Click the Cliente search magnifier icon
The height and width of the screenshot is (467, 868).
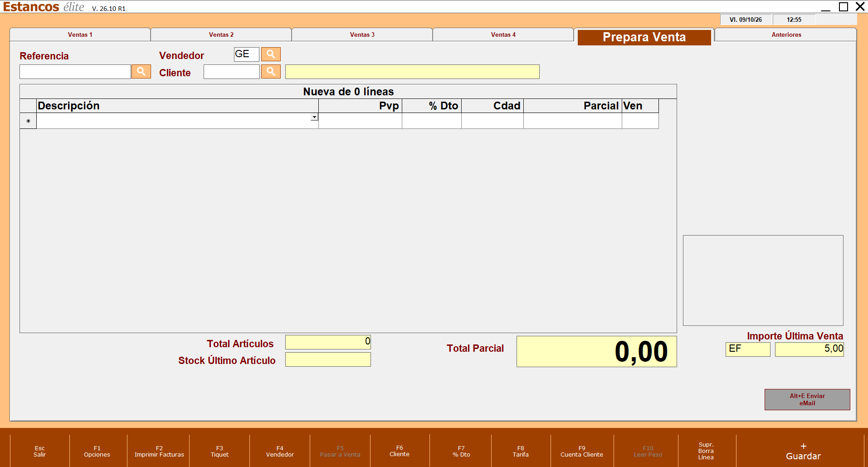click(271, 72)
